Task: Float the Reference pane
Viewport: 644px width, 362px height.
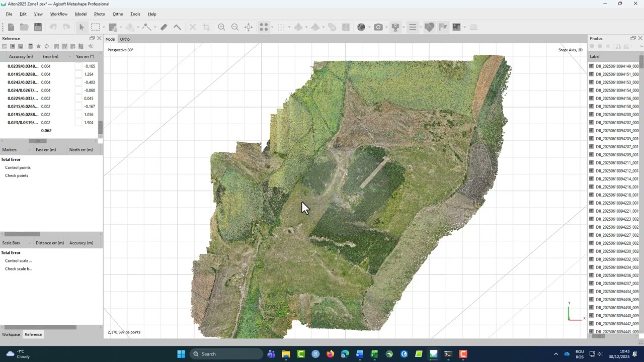Action: point(92,38)
